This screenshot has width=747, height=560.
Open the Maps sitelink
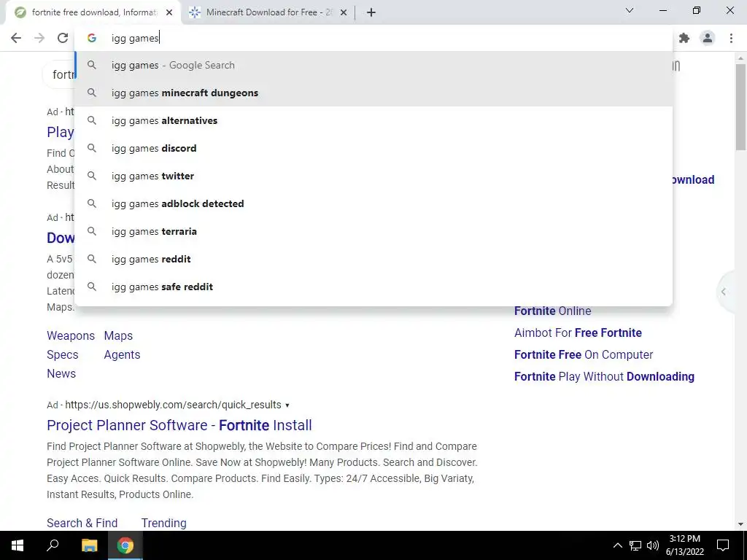[118, 335]
